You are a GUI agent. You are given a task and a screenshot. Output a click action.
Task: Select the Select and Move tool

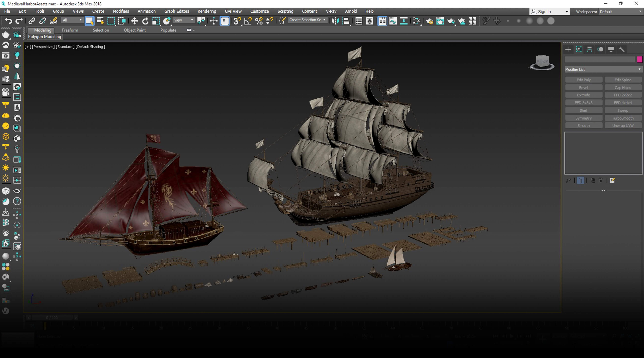135,21
